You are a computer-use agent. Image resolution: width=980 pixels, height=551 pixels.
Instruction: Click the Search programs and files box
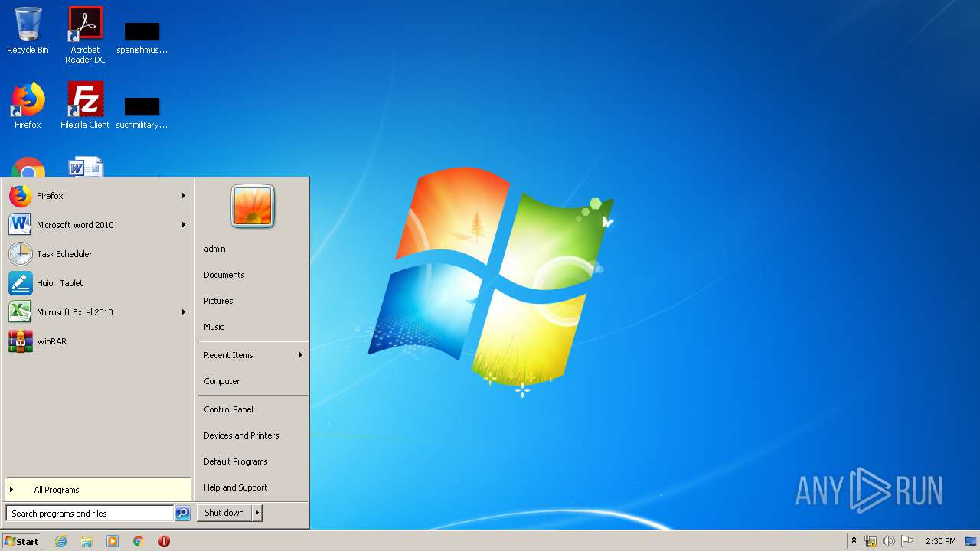(90, 514)
